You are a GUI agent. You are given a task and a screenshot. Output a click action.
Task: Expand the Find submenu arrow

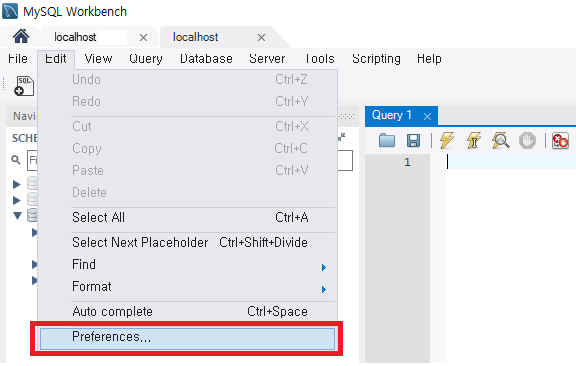pos(324,268)
